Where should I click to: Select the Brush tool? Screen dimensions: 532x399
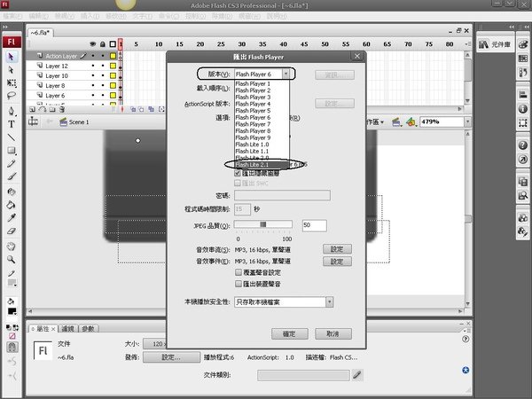click(x=12, y=176)
